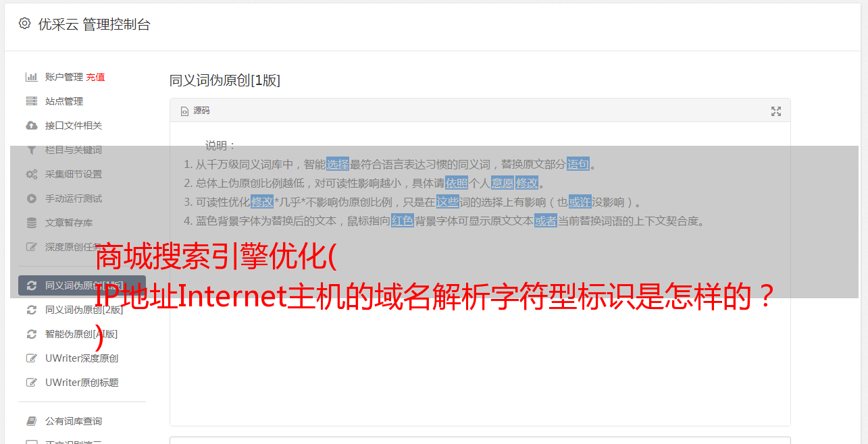
Task: Click refresh icon beside 智能伪原创[AI版]
Action: [31, 334]
